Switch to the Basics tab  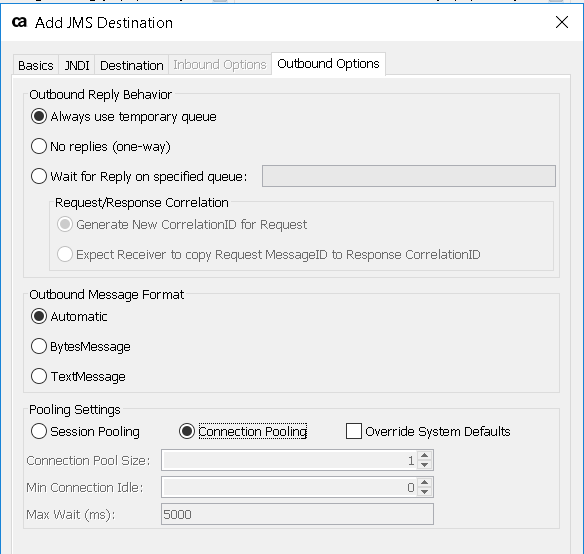coord(36,65)
